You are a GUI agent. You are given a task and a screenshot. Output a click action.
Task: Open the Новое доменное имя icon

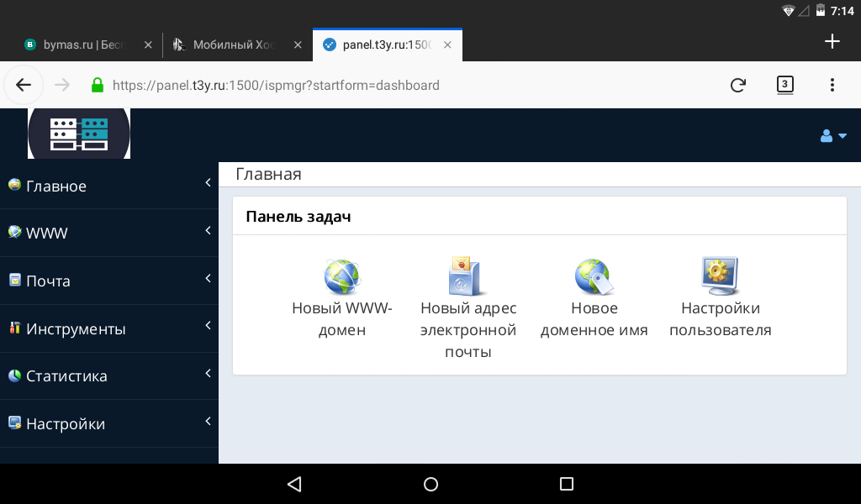594,276
